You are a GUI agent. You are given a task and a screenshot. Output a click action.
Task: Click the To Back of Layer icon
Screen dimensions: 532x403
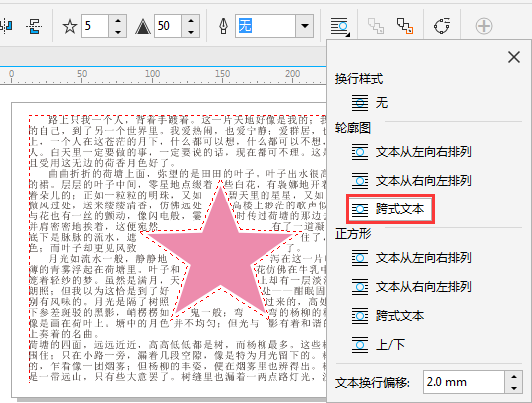[405, 26]
